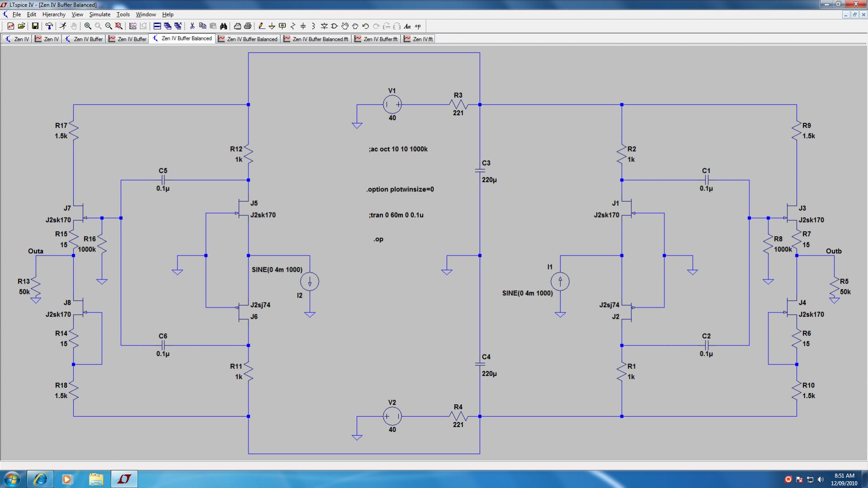Select the Move open-hand tool

pos(345,26)
